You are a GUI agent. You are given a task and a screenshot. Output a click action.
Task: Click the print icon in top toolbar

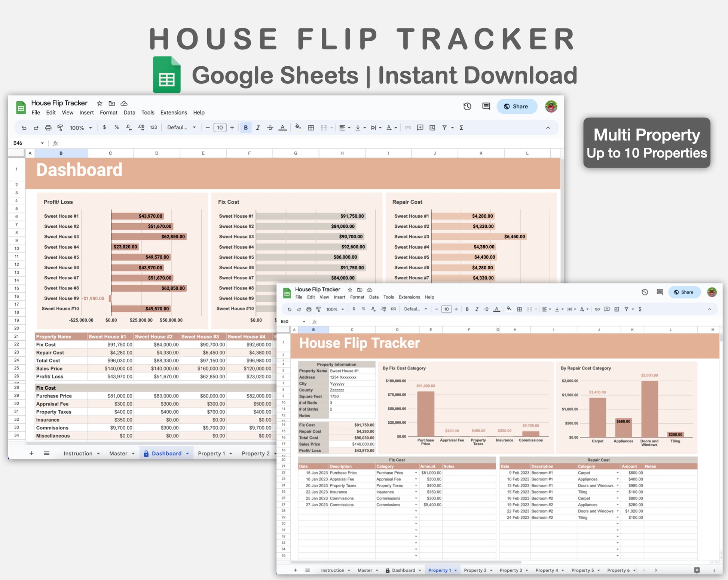(x=48, y=128)
